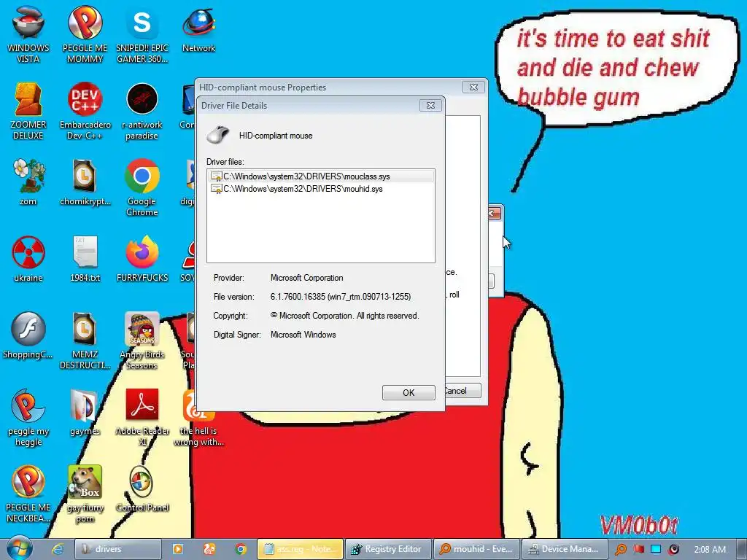747x560 pixels.
Task: Switch to Registry Editor on the taskbar
Action: pyautogui.click(x=388, y=549)
